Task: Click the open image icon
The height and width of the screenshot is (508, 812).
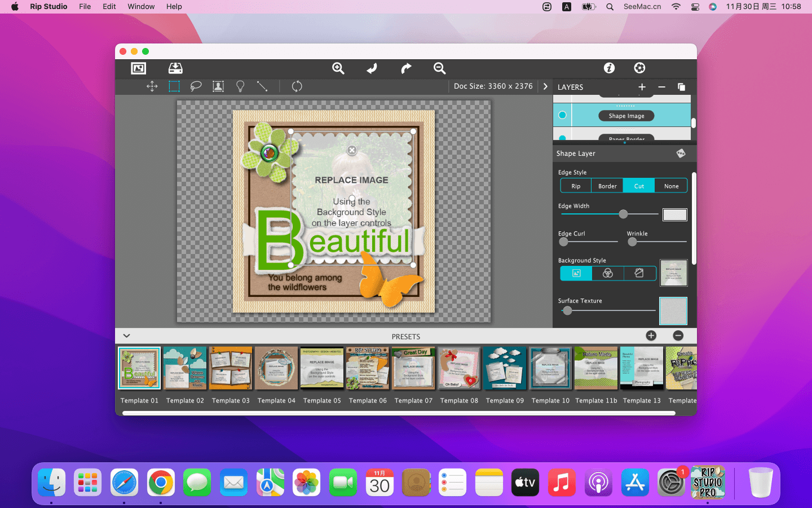Action: tap(138, 68)
